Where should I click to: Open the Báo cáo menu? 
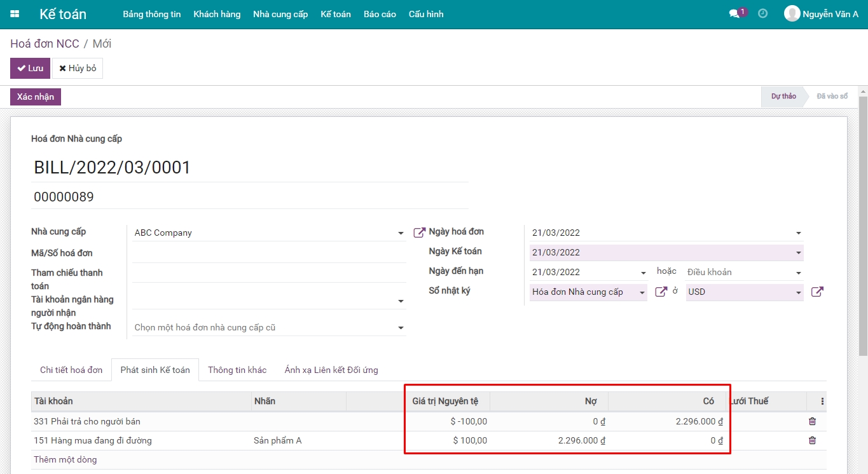(x=380, y=14)
